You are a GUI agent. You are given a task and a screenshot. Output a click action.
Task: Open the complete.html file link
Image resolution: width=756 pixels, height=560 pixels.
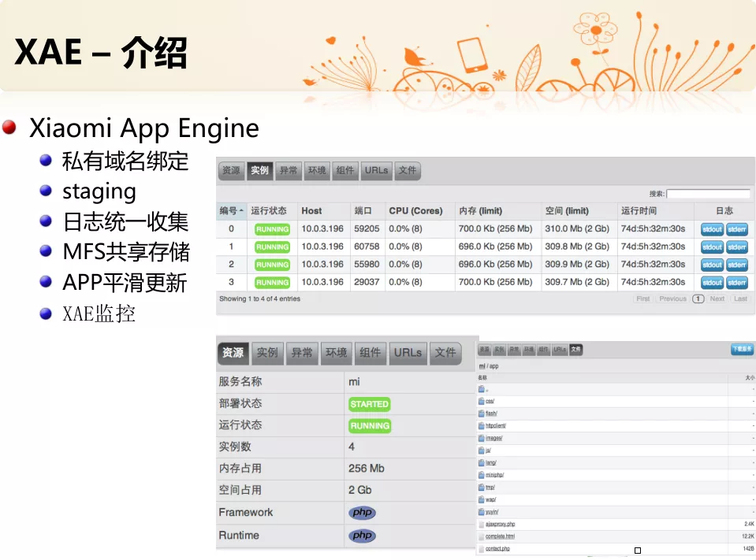(500, 536)
